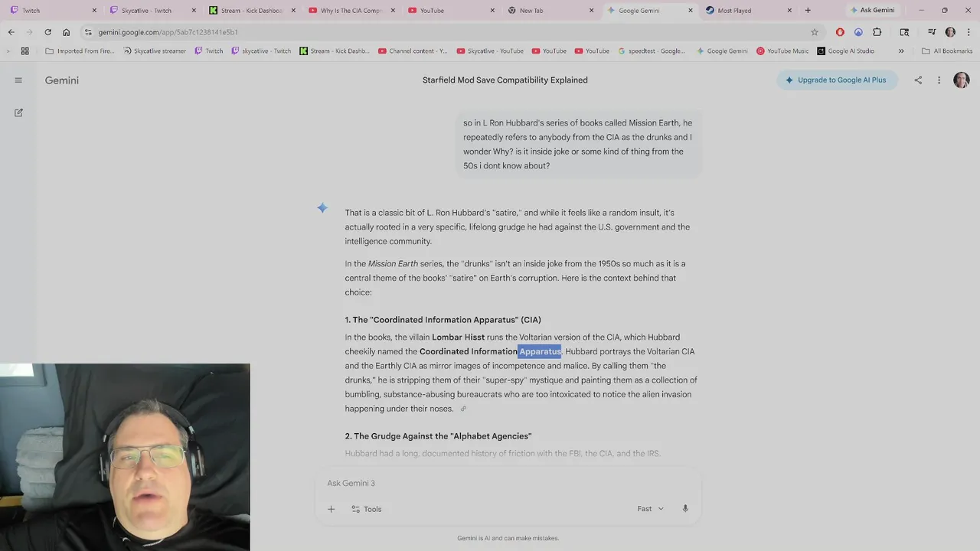Go to the browser home page icon

pos(67,32)
